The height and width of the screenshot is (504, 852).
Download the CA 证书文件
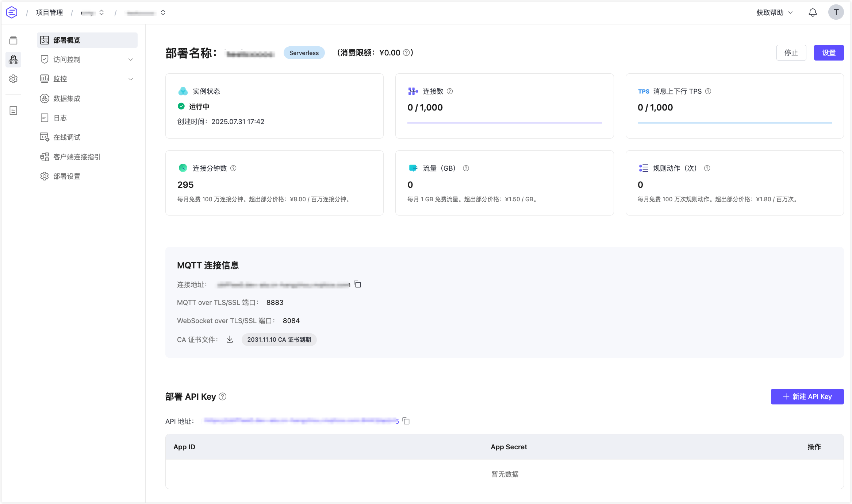click(x=230, y=339)
